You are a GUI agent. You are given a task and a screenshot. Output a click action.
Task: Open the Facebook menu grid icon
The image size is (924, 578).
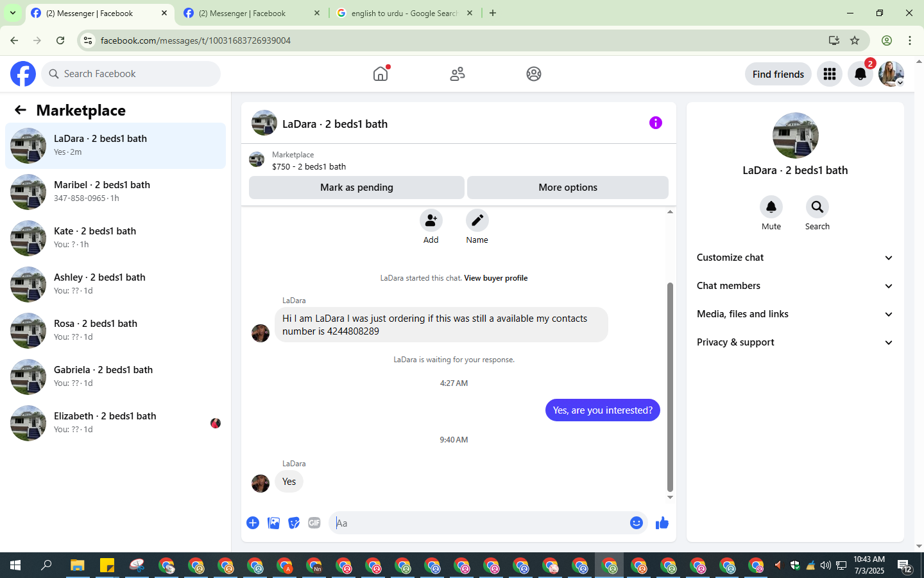(x=830, y=74)
